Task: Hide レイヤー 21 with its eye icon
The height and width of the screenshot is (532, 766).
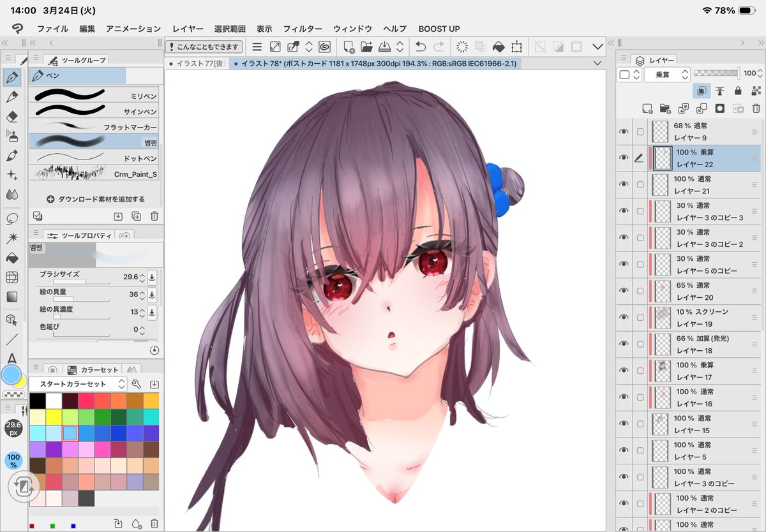Action: (624, 184)
